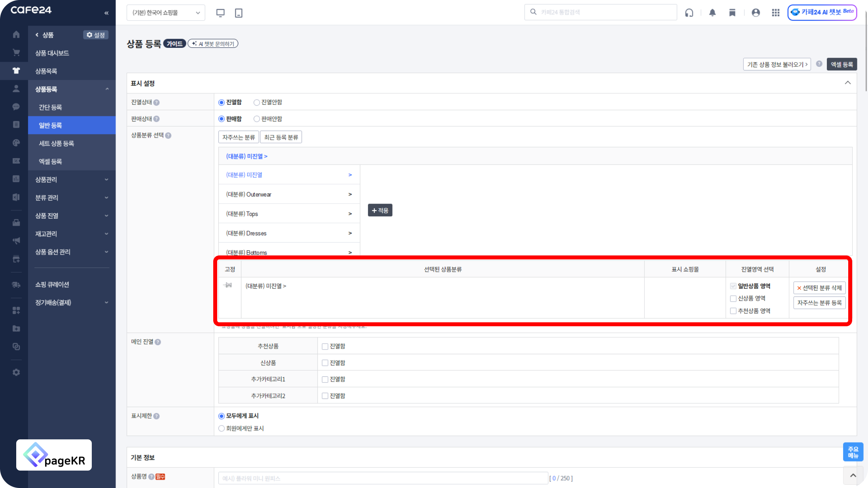The width and height of the screenshot is (868, 488).
Task: Click into the 상품명 input field
Action: (383, 478)
